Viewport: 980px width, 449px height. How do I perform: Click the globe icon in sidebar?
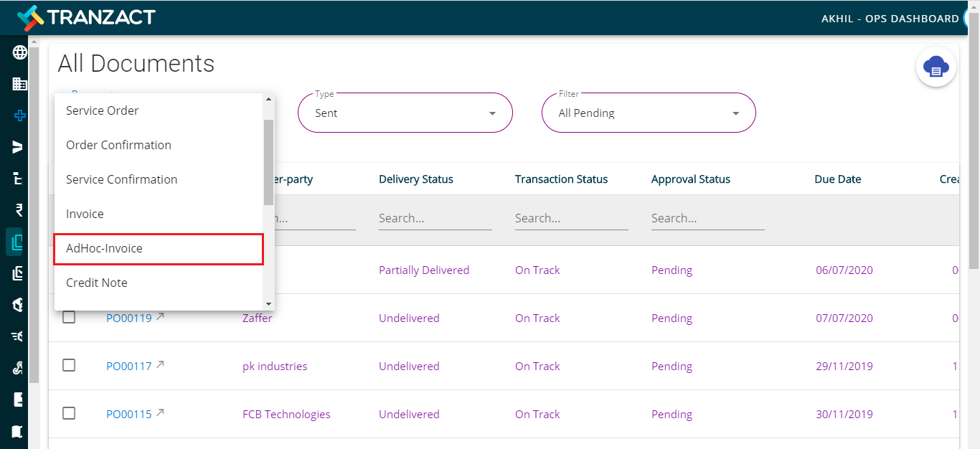[x=19, y=52]
